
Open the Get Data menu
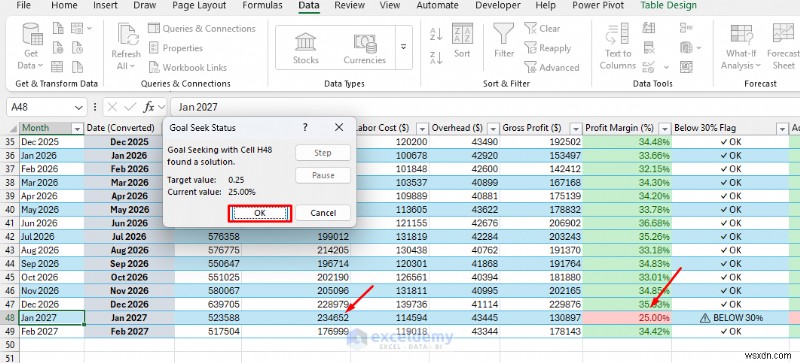coord(31,47)
